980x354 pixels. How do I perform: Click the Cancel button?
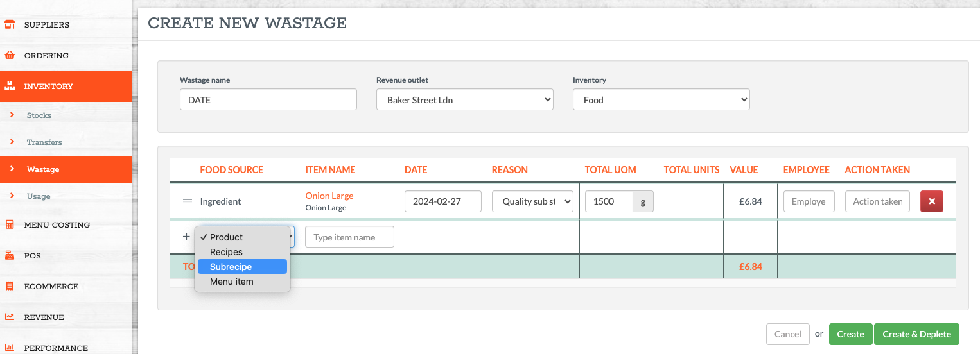point(787,334)
